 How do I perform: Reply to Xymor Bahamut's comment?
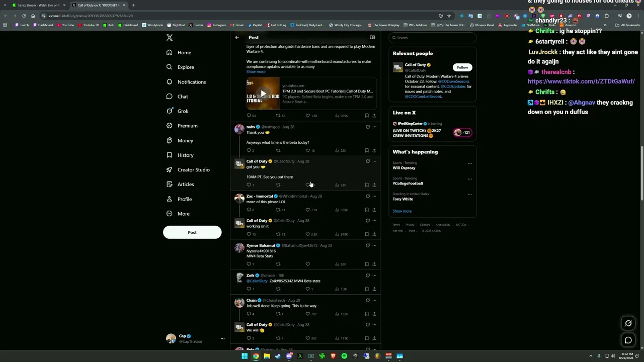click(250, 264)
